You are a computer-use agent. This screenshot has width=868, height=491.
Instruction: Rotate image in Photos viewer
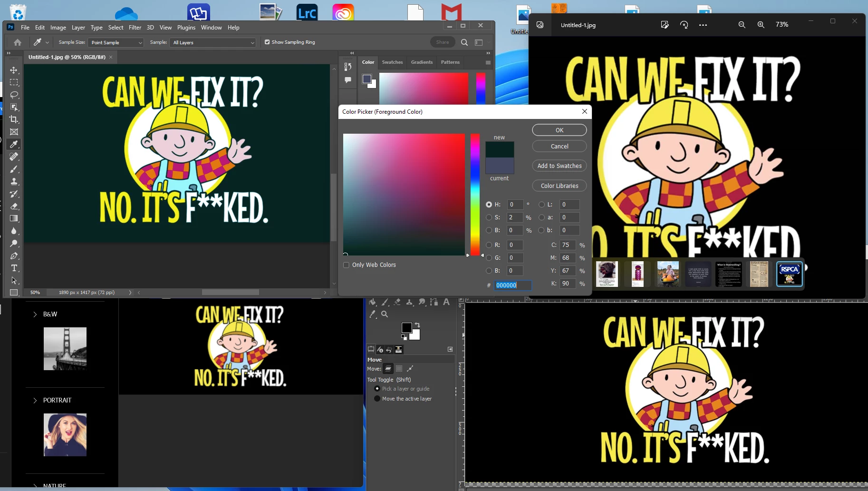pyautogui.click(x=684, y=25)
